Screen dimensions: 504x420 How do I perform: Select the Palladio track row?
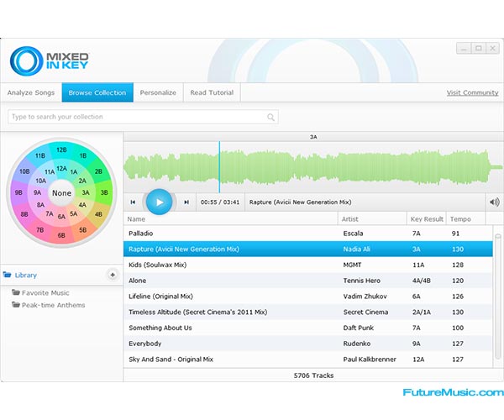click(x=308, y=234)
